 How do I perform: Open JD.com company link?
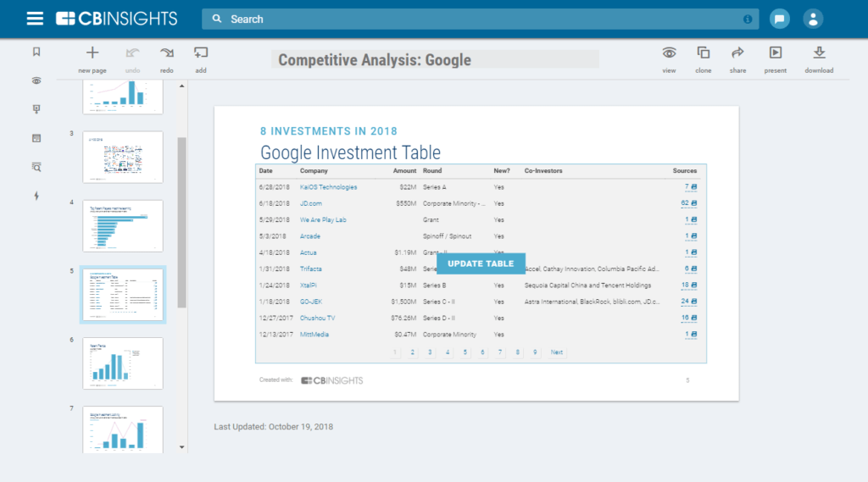click(x=310, y=203)
